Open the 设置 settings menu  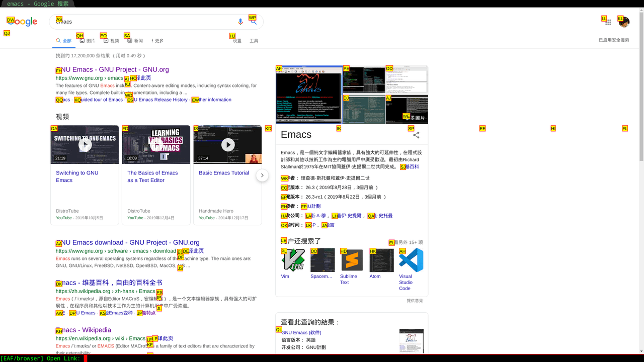pyautogui.click(x=237, y=41)
